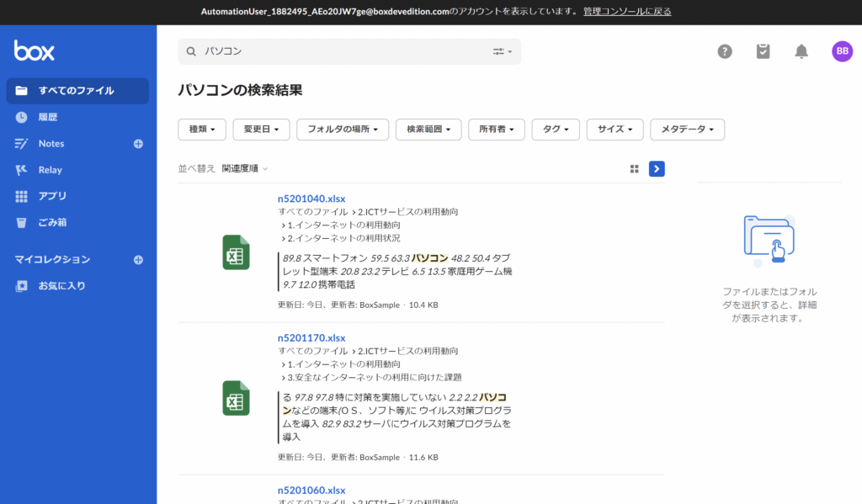This screenshot has width=862, height=504.
Task: Click the Box logo
Action: [34, 50]
